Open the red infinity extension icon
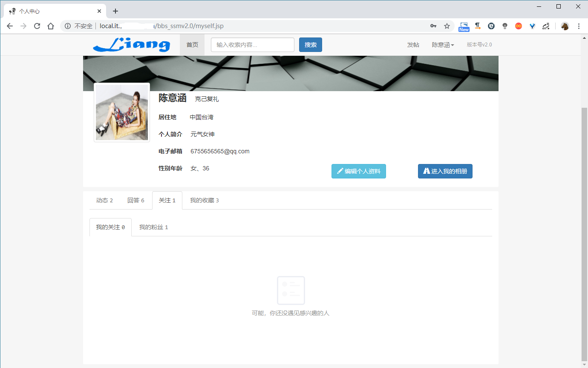This screenshot has width=588, height=368. pos(519,26)
